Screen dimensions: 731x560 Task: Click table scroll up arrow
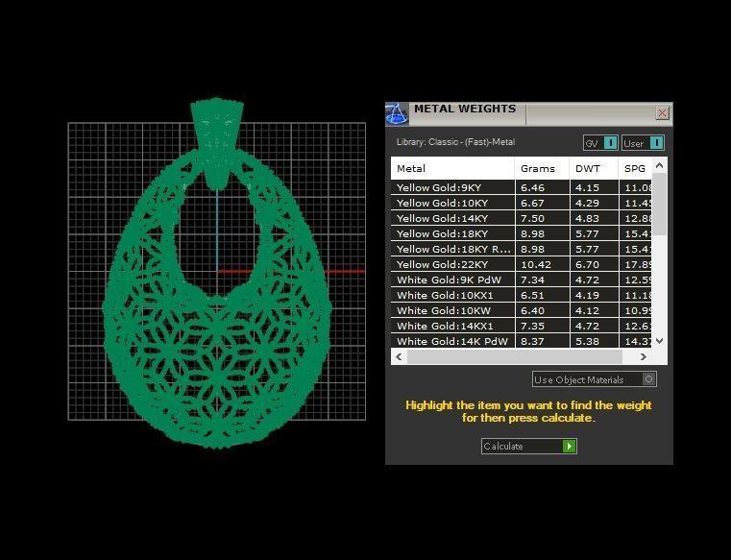click(659, 165)
